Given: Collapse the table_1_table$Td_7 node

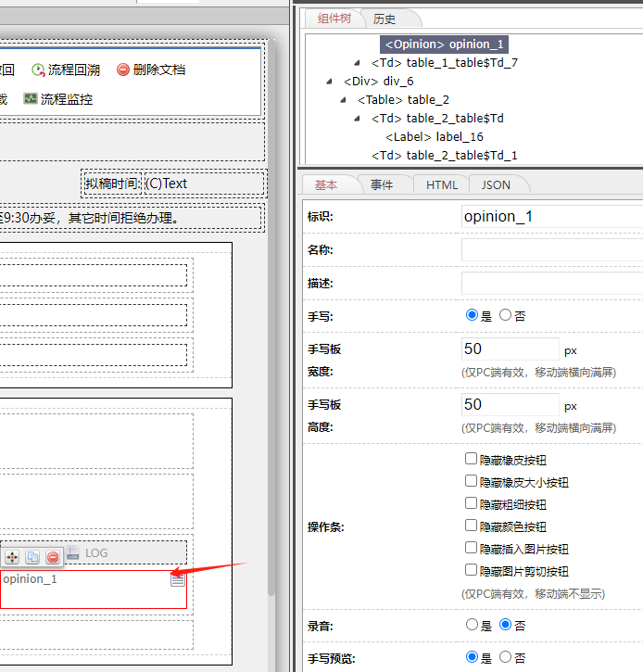Looking at the screenshot, I should pos(357,63).
